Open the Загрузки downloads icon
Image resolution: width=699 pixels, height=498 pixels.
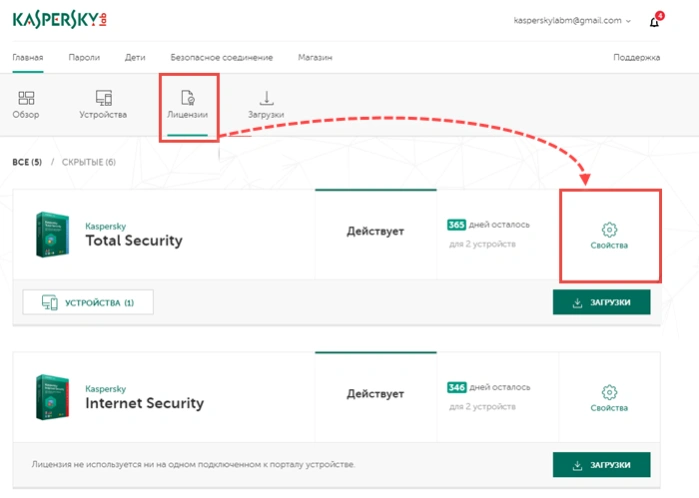pos(266,98)
